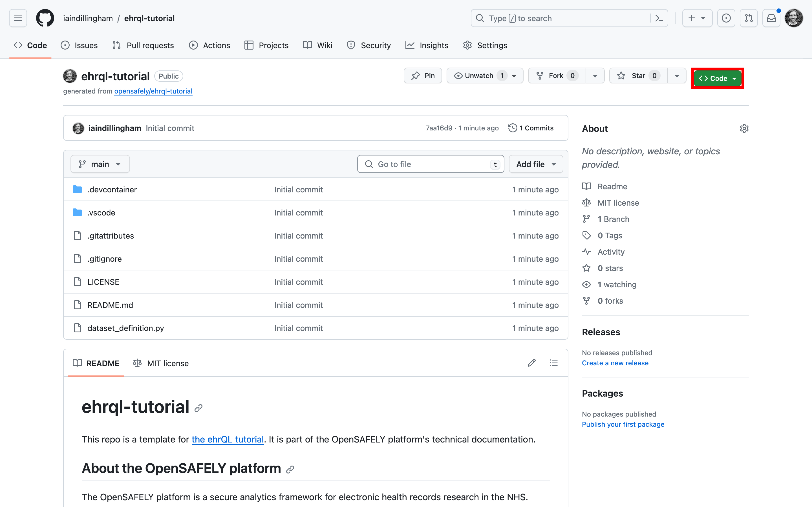Viewport: 812px width, 507px height.
Task: Select the MIT license tab in README section
Action: point(161,363)
